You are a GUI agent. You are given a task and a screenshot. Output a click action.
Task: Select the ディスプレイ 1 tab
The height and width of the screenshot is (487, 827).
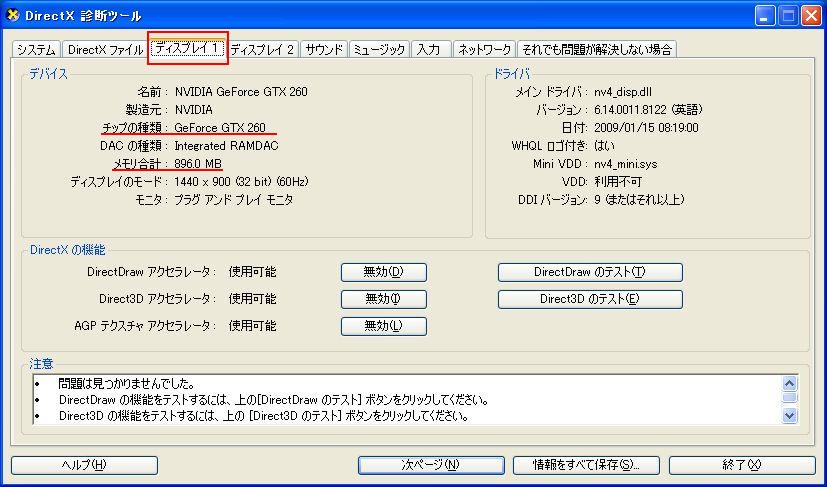[188, 49]
